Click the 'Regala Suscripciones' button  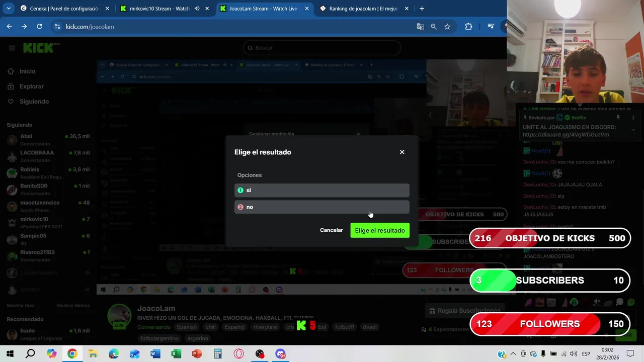point(465,311)
